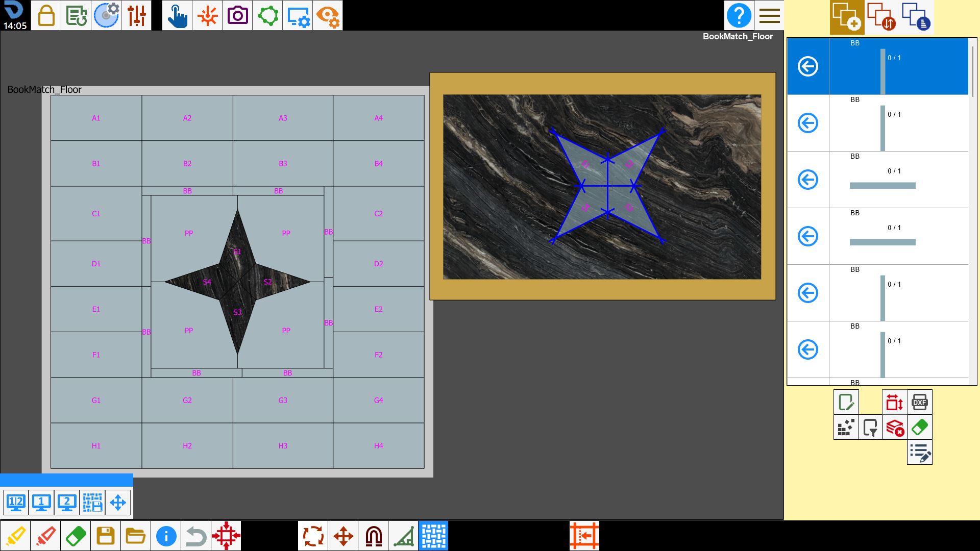
Task: Toggle the magnet snap tool
Action: pyautogui.click(x=374, y=536)
